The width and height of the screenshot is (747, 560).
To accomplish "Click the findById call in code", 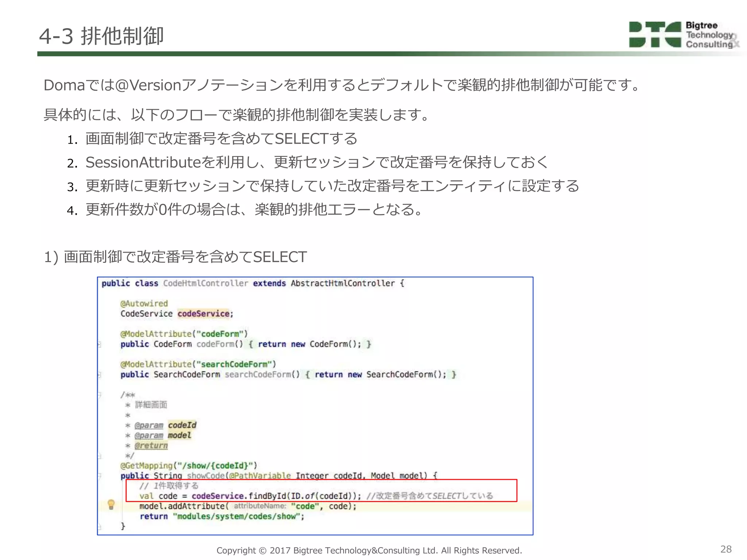I will [x=267, y=496].
